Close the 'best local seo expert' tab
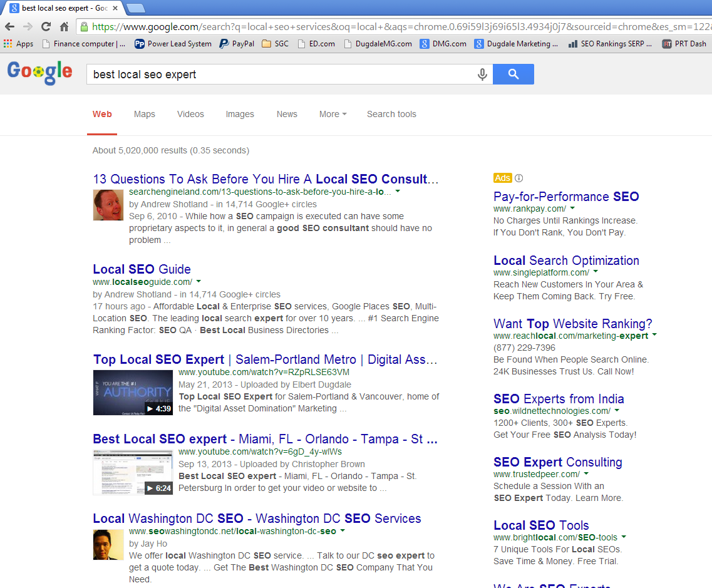Image resolution: width=712 pixels, height=588 pixels. pyautogui.click(x=115, y=8)
